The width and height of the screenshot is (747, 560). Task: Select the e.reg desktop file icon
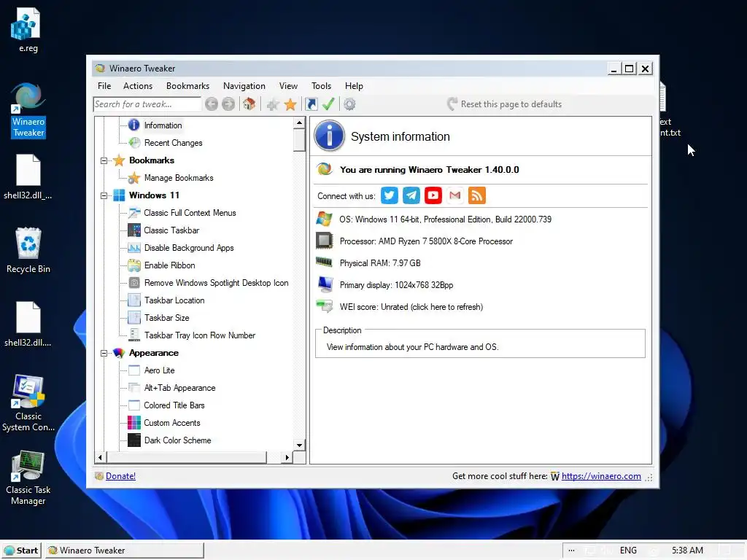(28, 31)
